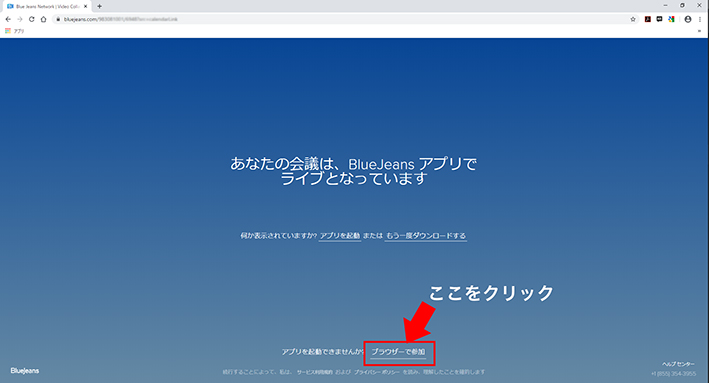
Task: Reload the page with refresh icon
Action: pos(32,19)
